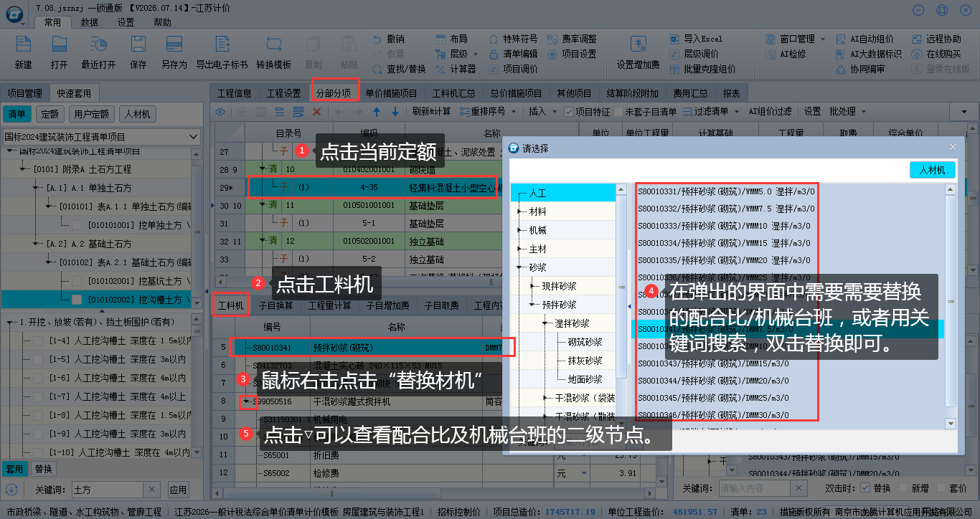Switch to the 数据 ribbon tab
This screenshot has width=980, height=519.
[89, 22]
